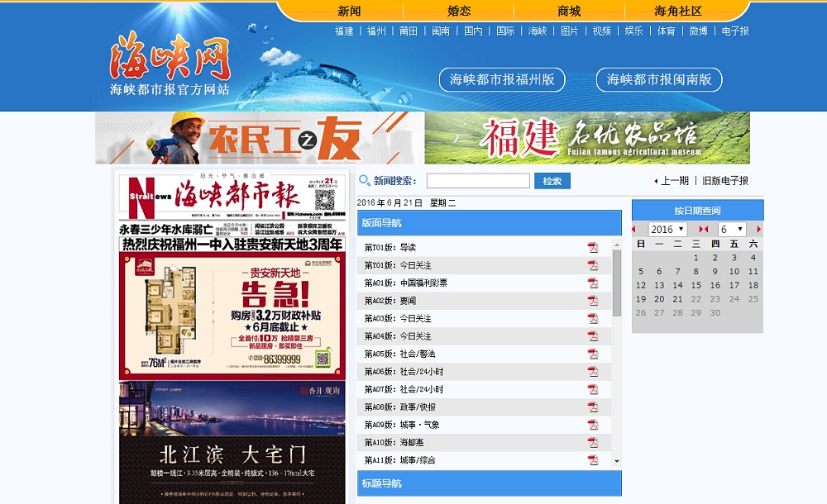Screen dimensions: 827x504
Task: Open the 第A02版: 要闻 page link
Action: (390, 301)
